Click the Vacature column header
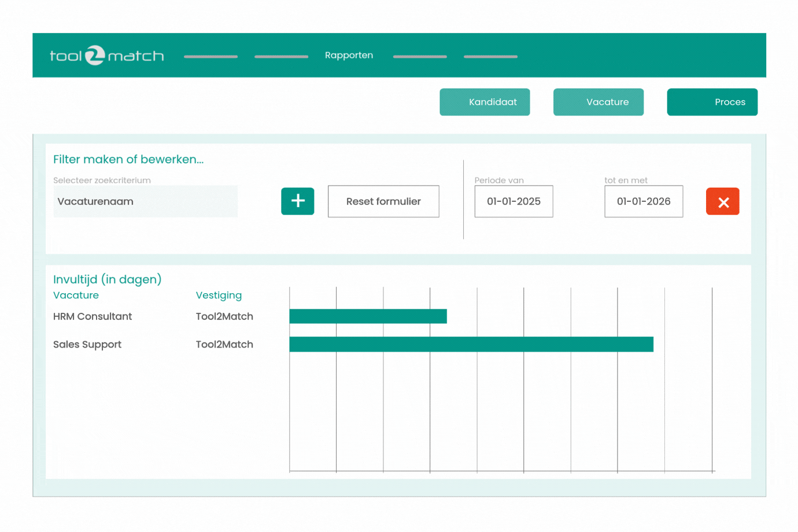 (76, 295)
